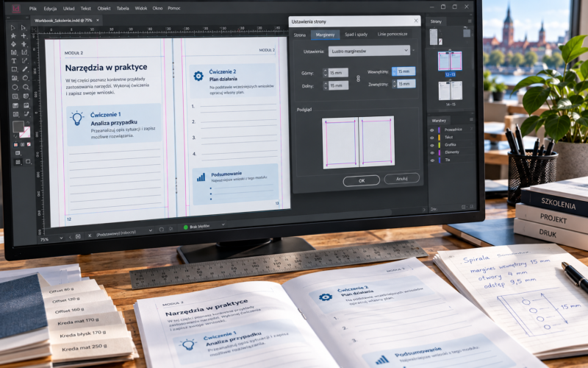Select the 14-15 spread thumbnail in Strony
The image size is (588, 368).
pos(451,91)
